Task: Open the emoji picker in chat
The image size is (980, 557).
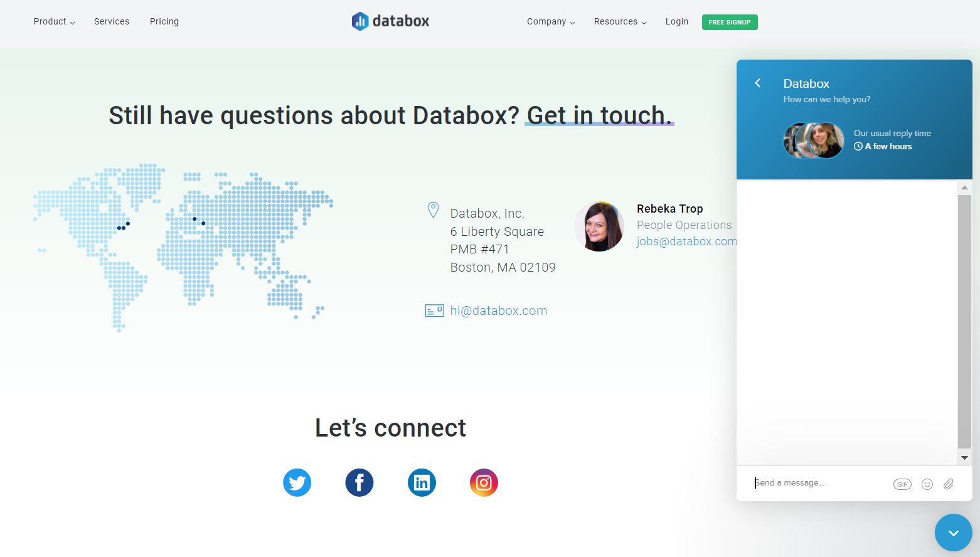Action: 927,484
